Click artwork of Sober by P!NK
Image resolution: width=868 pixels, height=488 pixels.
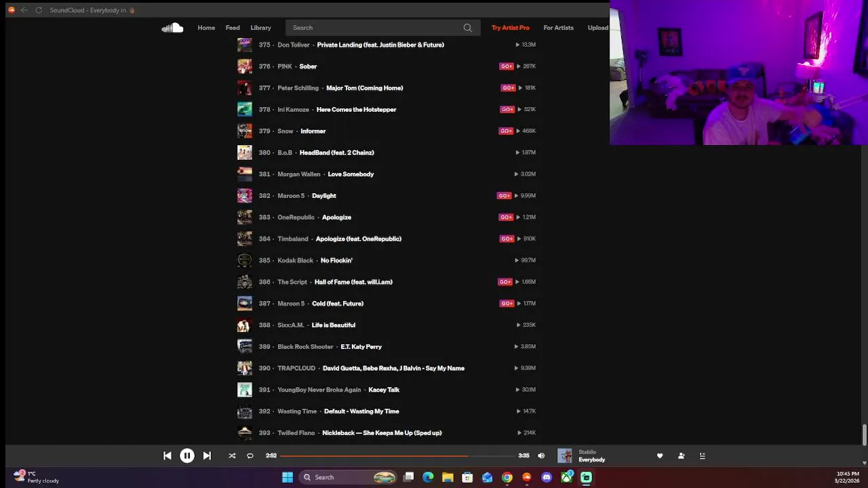[245, 66]
